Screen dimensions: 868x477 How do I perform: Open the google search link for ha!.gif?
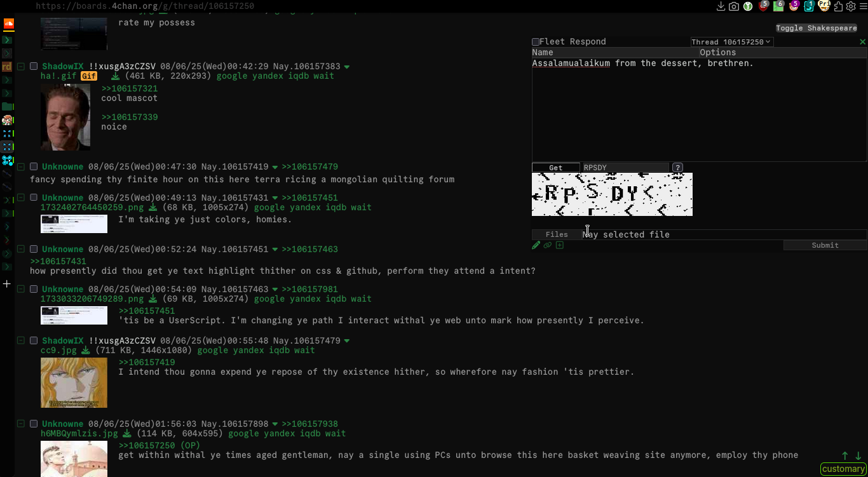click(x=232, y=76)
